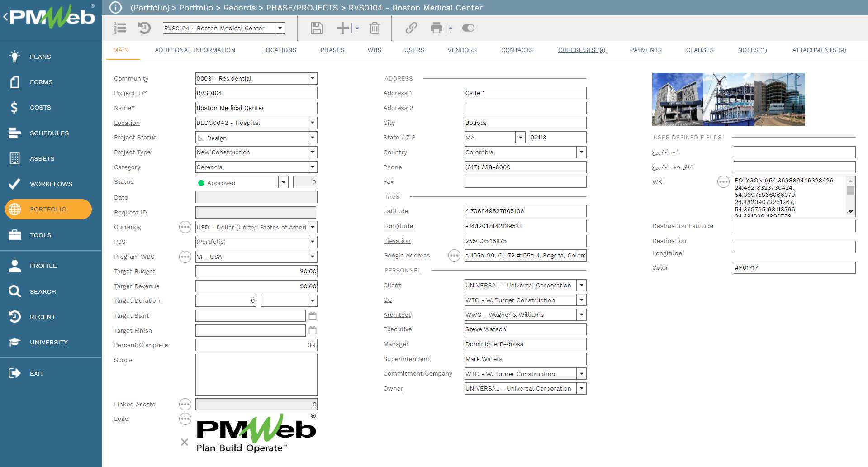Open the Status Approved dropdown
Image resolution: width=868 pixels, height=467 pixels.
point(284,182)
